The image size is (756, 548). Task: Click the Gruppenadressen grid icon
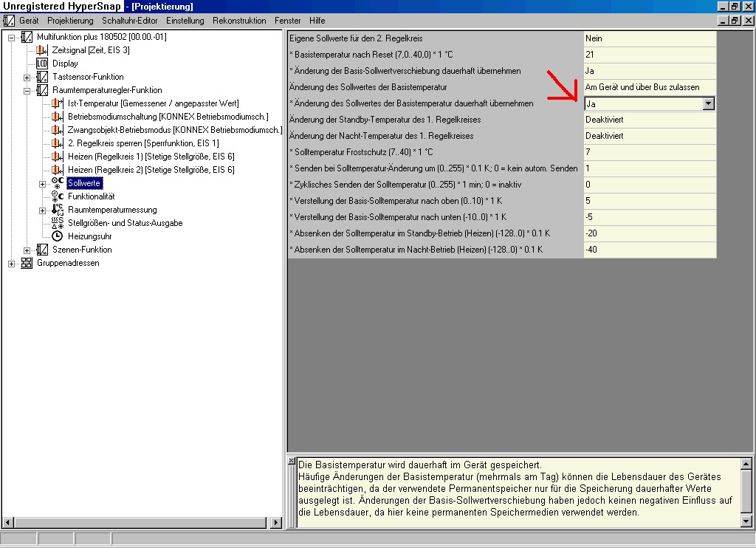click(x=27, y=263)
